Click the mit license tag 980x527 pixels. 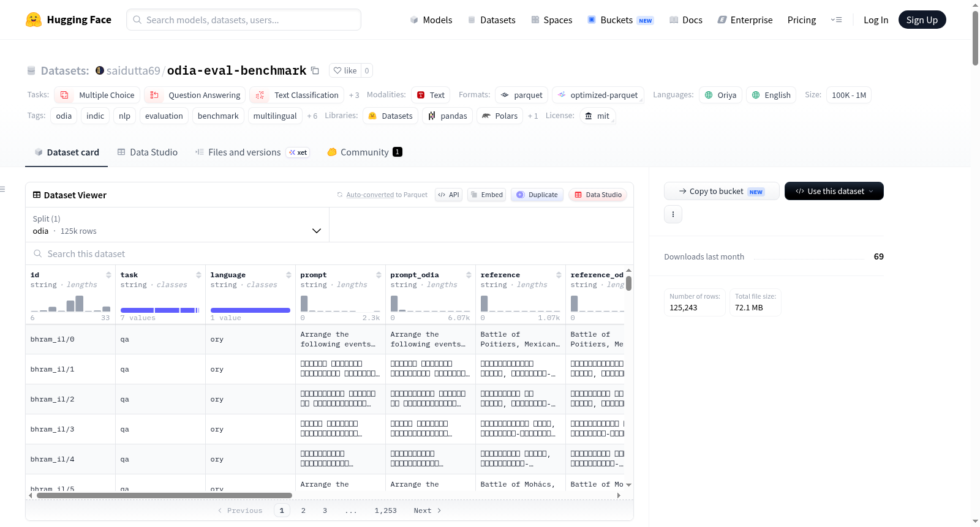597,116
